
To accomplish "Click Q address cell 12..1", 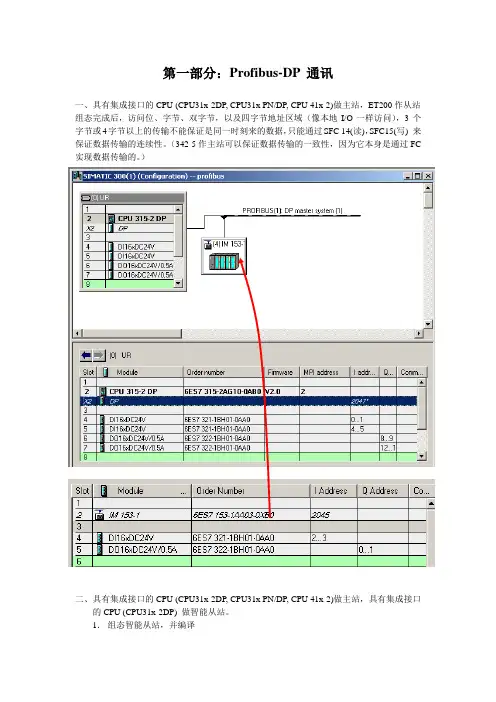I will [388, 448].
